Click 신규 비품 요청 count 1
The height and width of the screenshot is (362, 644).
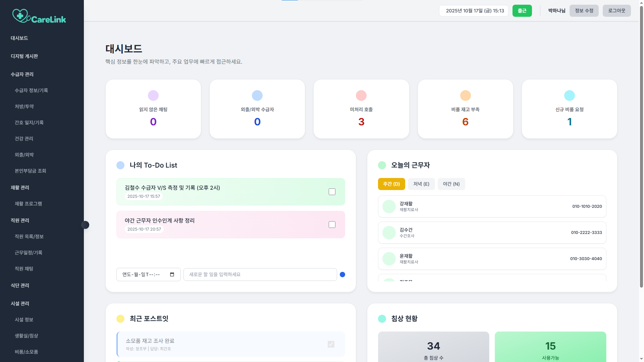(x=570, y=122)
